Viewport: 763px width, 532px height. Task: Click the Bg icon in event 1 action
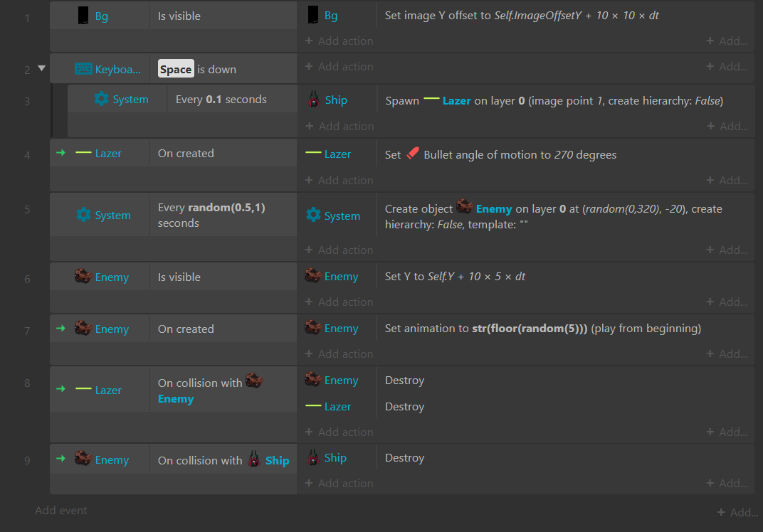pyautogui.click(x=313, y=15)
